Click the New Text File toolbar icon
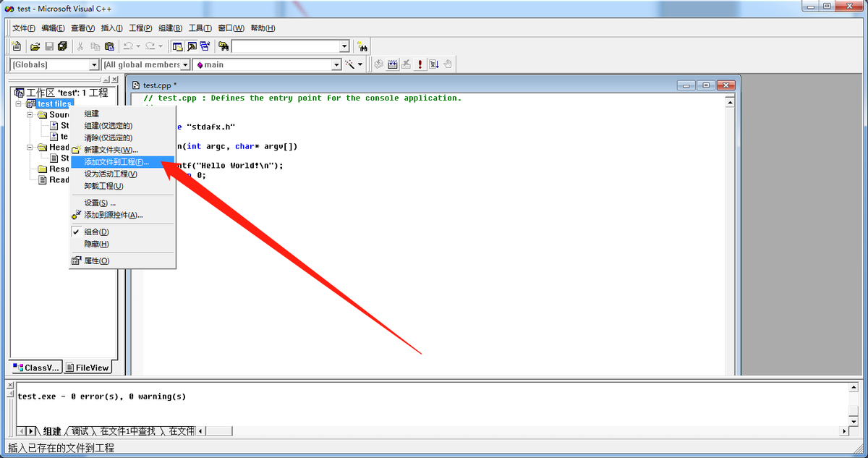This screenshot has width=868, height=458. click(x=17, y=46)
